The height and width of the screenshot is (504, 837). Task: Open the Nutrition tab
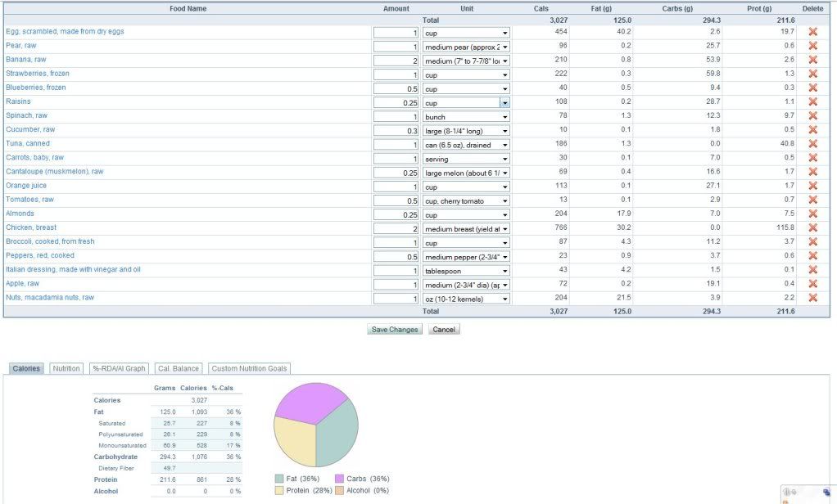coord(66,368)
